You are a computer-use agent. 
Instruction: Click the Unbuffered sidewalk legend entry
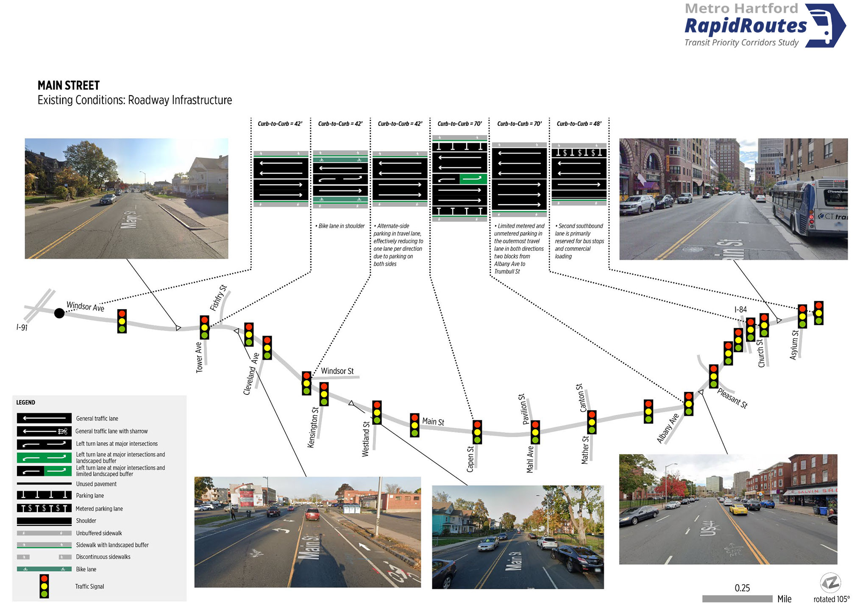click(x=99, y=533)
